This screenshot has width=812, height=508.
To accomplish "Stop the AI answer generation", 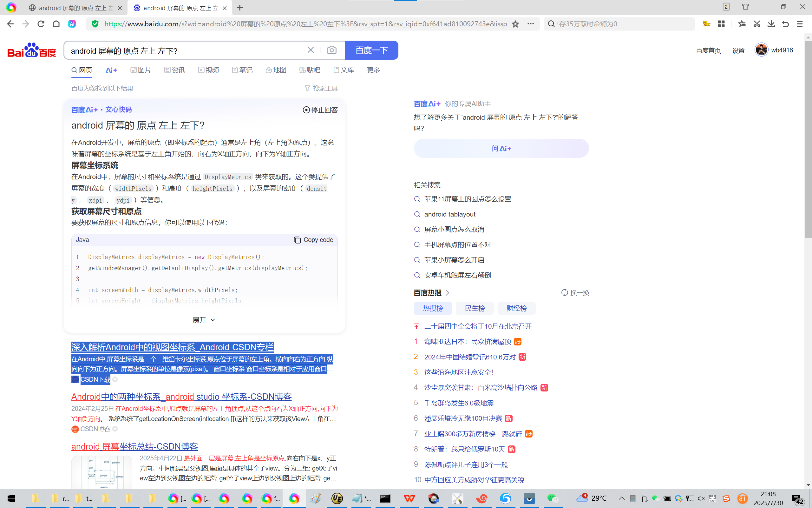I will 320,110.
